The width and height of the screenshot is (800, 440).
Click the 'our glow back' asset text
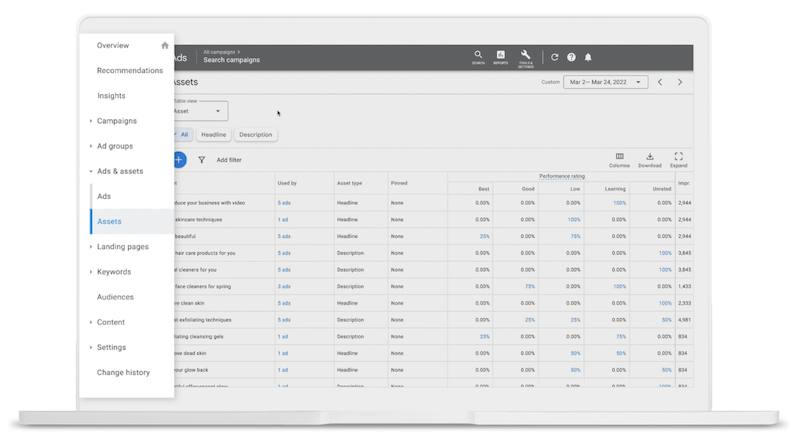tap(191, 370)
